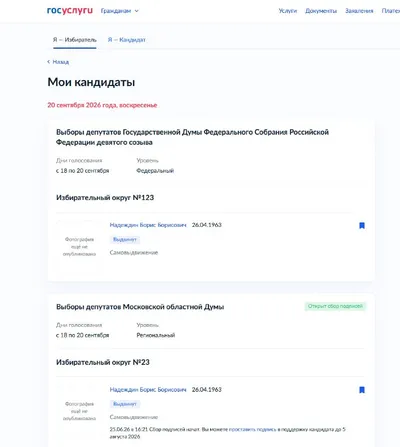Screen dimensions: 400x447
Task: Click the Госуслуги logo
Action: pyautogui.click(x=70, y=11)
